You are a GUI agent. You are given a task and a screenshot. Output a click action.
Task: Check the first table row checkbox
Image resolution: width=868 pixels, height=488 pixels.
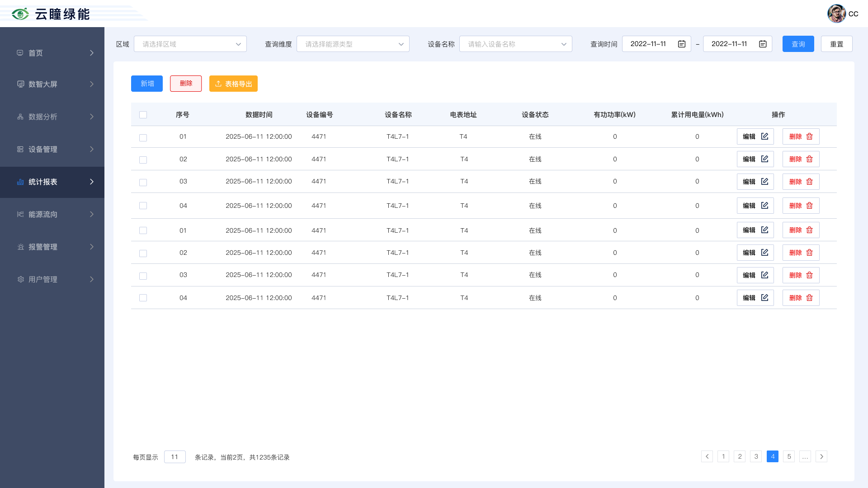pos(143,137)
